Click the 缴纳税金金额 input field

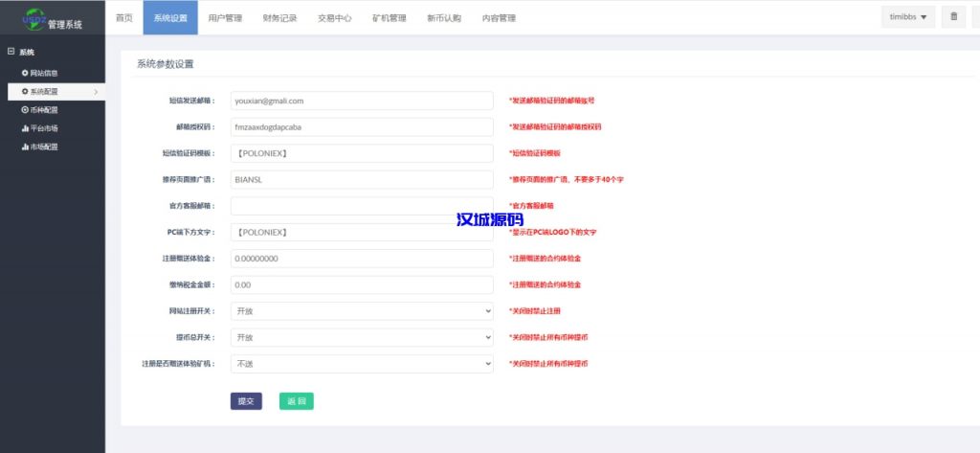coord(362,284)
